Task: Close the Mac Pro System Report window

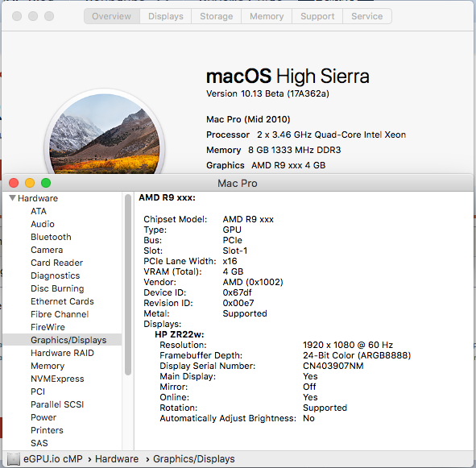Action: click(x=14, y=183)
